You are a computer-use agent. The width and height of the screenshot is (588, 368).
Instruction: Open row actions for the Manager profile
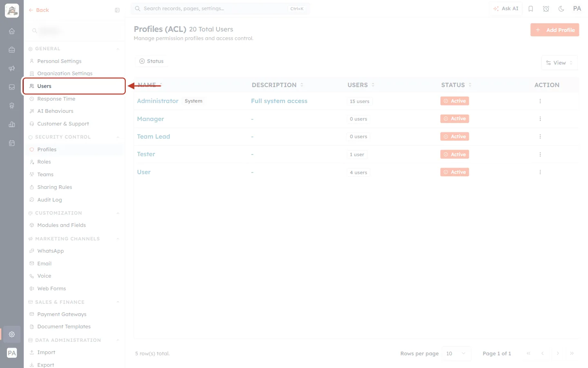pos(540,119)
